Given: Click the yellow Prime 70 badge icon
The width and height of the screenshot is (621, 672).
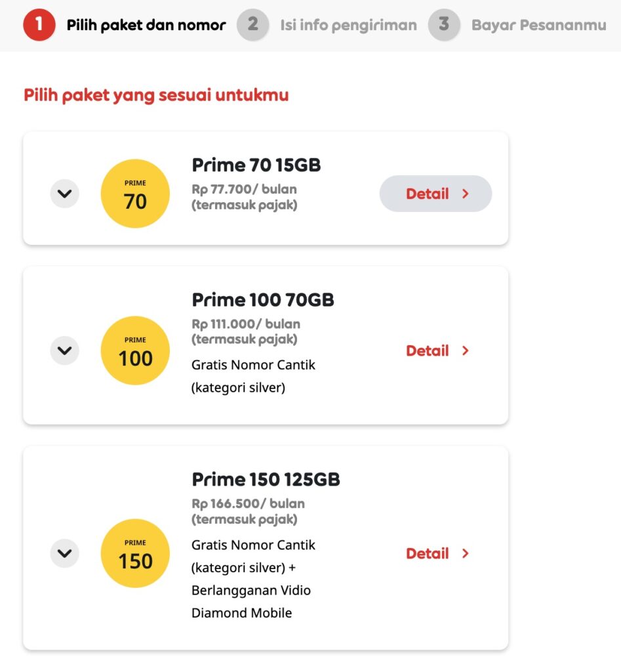Looking at the screenshot, I should (x=135, y=194).
